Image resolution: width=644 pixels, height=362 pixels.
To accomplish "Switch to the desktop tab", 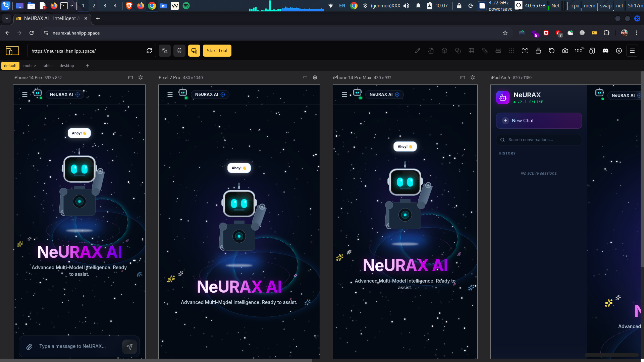I will (x=67, y=66).
